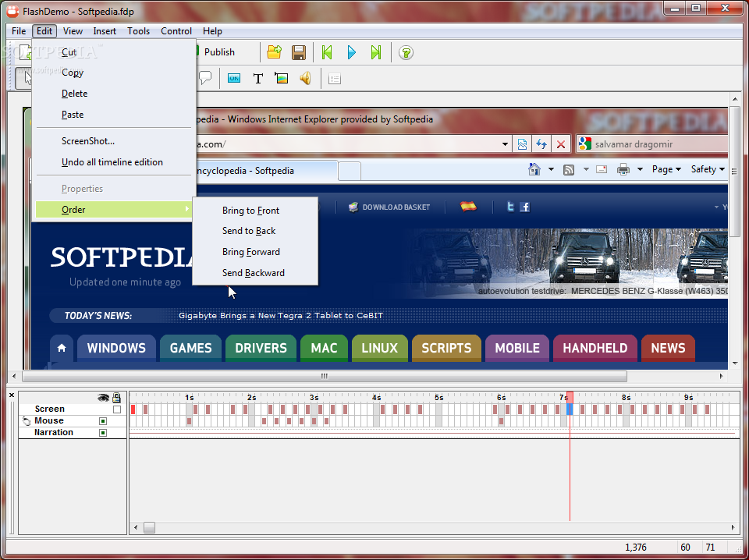Click the Facebook icon on the webpage

click(x=524, y=207)
